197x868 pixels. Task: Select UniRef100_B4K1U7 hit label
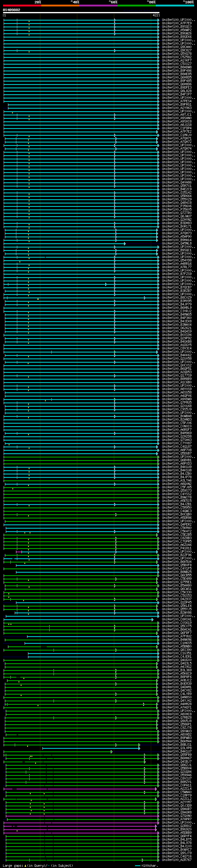[x=176, y=751]
